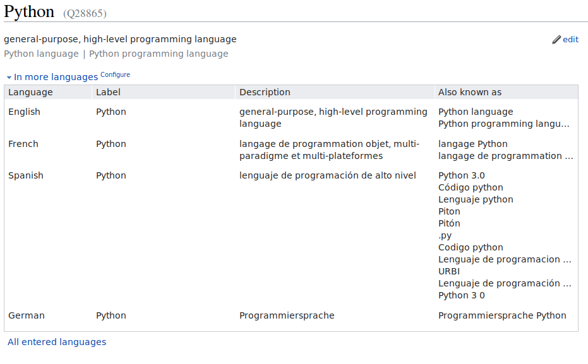Screen dimensions: 588x364
Task: Select the French language entry
Action: [23, 143]
